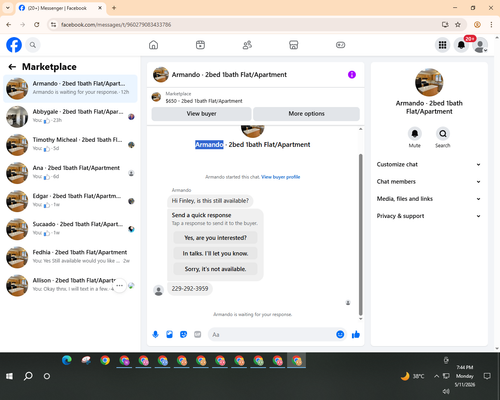Image resolution: width=500 pixels, height=400 pixels.
Task: Send quick reply 'Yes, are you interested?'
Action: point(215,238)
